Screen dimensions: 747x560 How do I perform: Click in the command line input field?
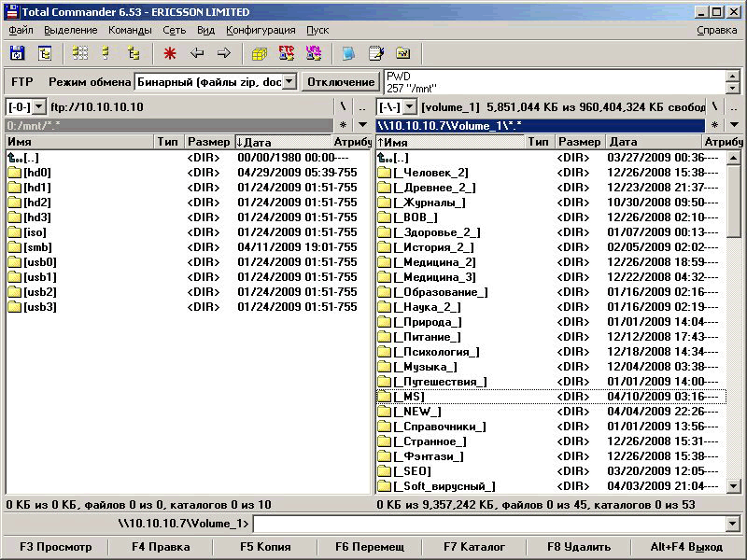point(489,524)
